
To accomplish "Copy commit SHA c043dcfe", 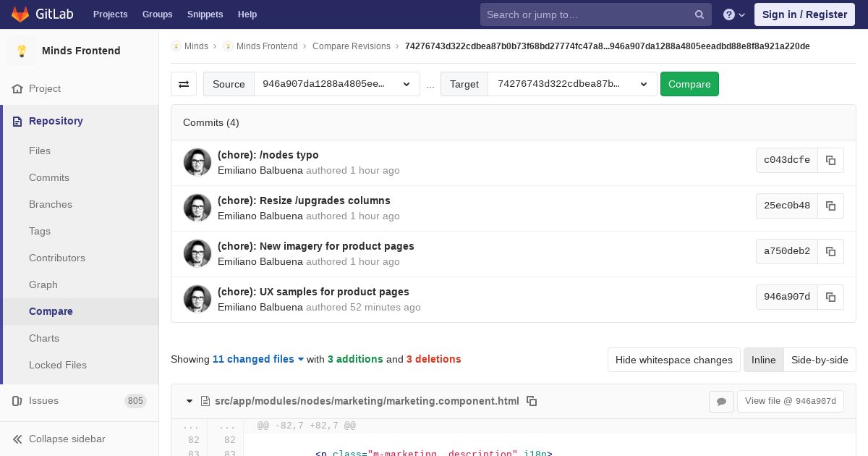I will 830,160.
